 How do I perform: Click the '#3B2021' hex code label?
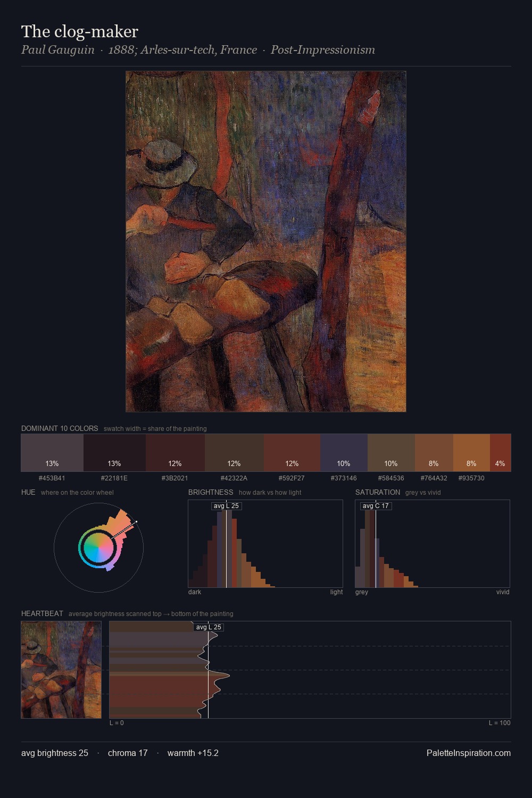click(x=175, y=478)
